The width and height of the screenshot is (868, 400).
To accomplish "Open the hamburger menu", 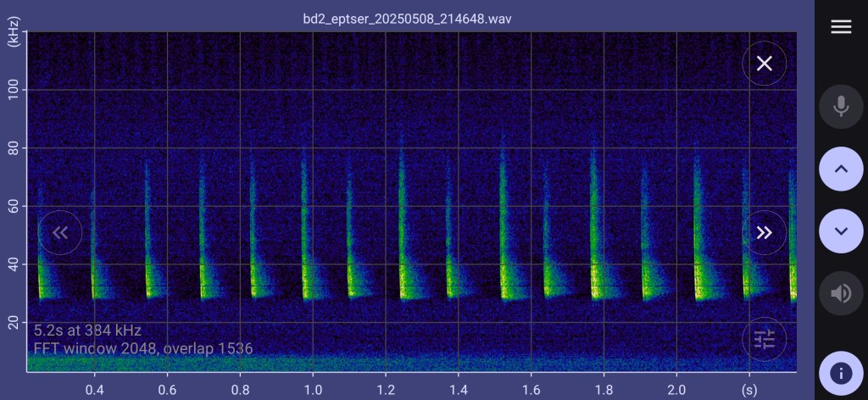I will pos(840,27).
